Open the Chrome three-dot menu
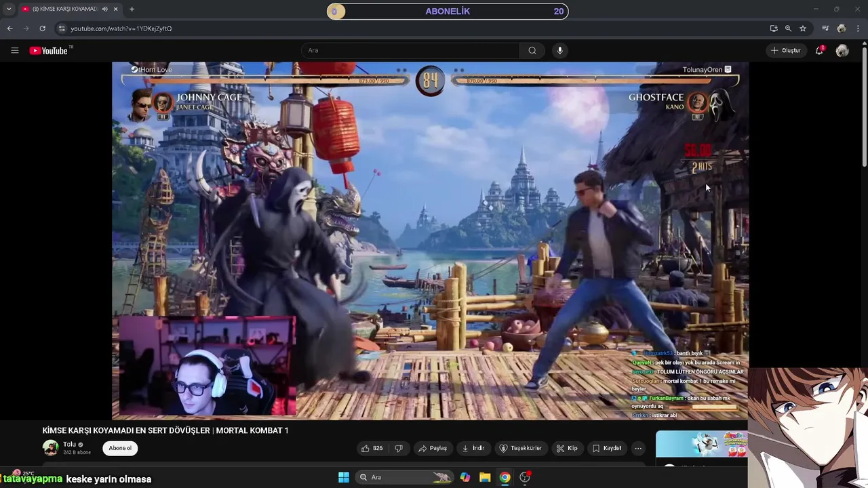868x488 pixels. pyautogui.click(x=859, y=28)
